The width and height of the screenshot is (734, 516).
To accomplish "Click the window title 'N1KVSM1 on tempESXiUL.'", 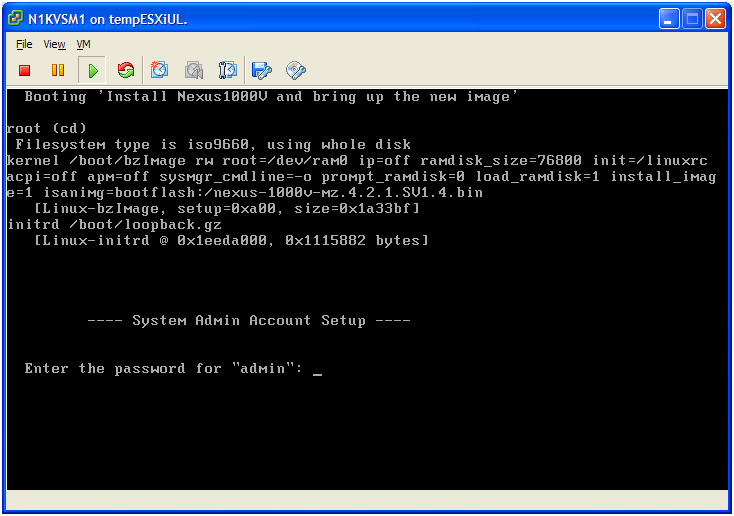I will tap(108, 19).
